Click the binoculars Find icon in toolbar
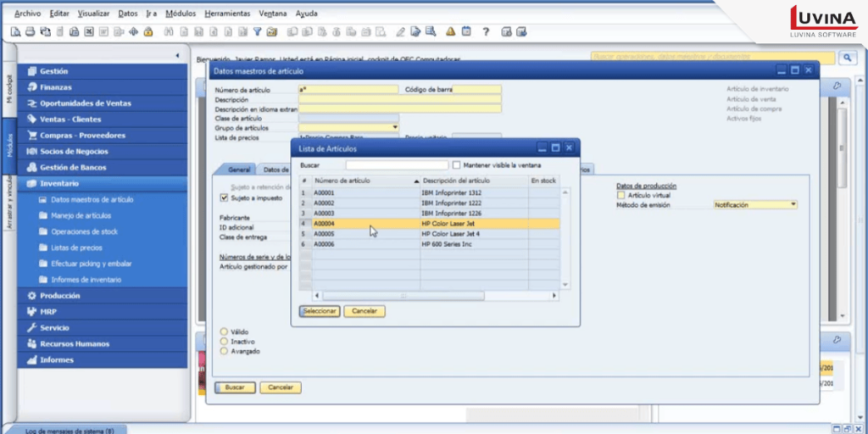Screen dimensions: 868x434 (x=170, y=31)
